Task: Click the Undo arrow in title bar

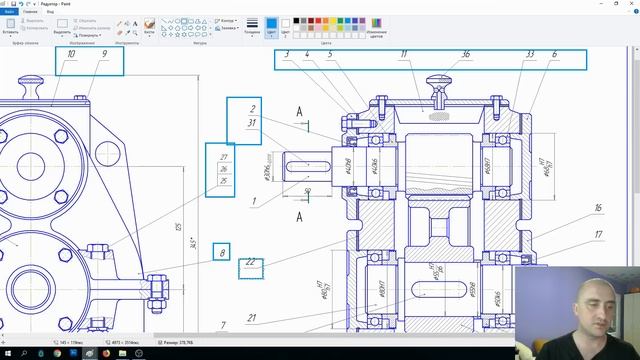Action: (x=21, y=4)
